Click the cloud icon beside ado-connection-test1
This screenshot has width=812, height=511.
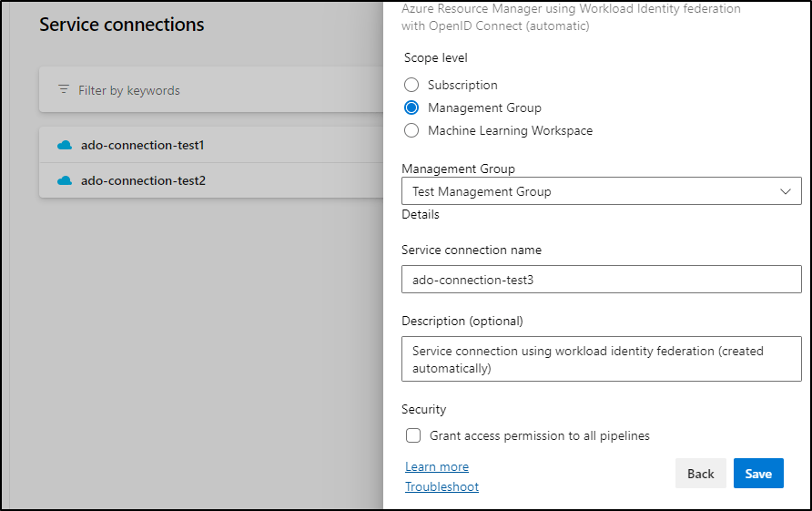pos(64,145)
